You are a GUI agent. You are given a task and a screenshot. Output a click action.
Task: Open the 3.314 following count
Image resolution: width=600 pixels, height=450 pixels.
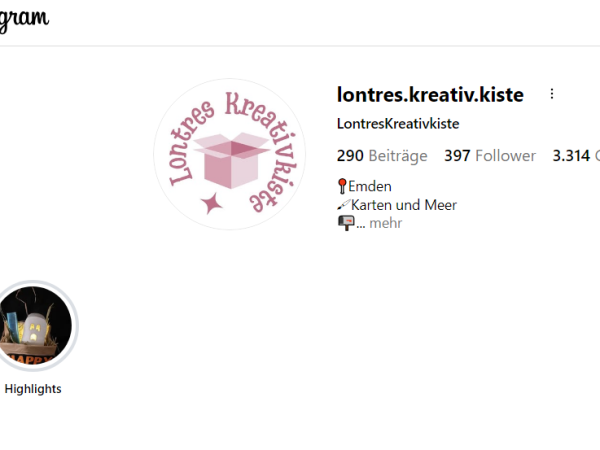click(x=576, y=156)
